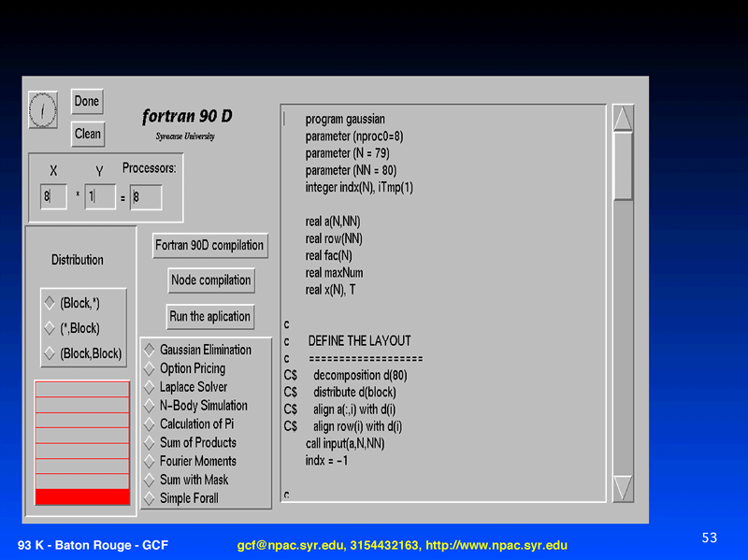748x560 pixels.
Task: Click the 'real a(N,NN)' code line
Action: point(333,222)
